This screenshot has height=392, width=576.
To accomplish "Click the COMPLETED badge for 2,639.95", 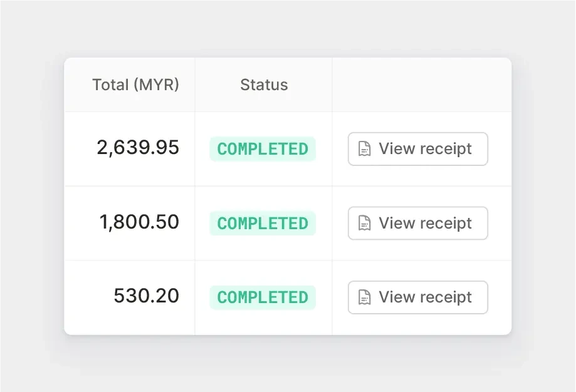I will coord(263,149).
